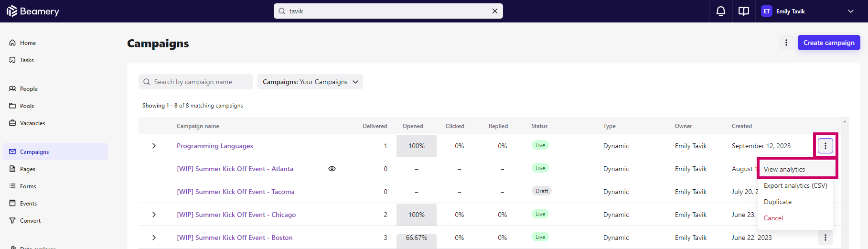Click September 12, 2023 created date
Screen dimensions: 868x249
tap(761, 146)
